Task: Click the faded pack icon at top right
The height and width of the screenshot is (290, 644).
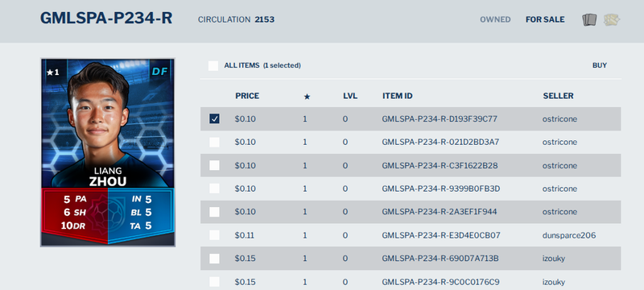Action: (612, 19)
